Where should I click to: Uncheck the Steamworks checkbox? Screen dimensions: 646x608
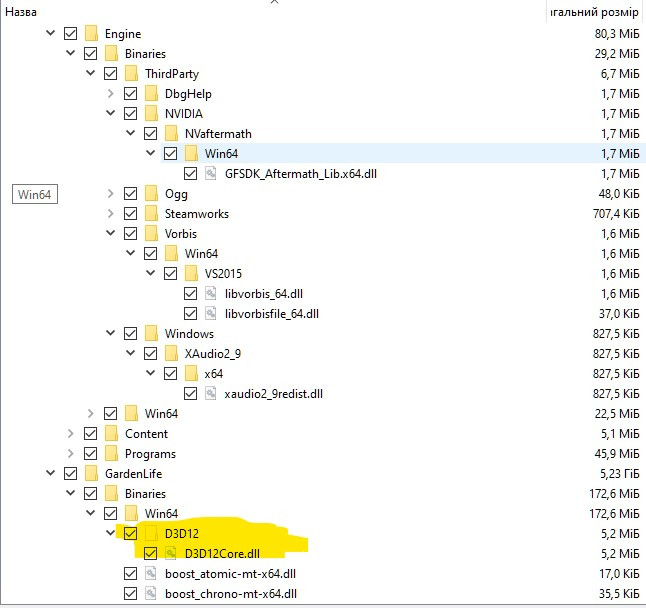click(131, 213)
